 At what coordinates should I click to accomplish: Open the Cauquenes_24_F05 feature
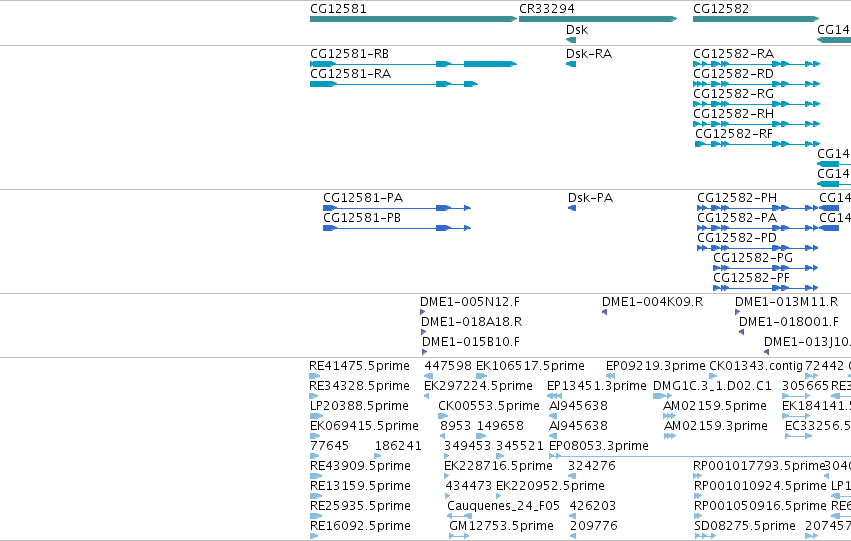pos(459,517)
